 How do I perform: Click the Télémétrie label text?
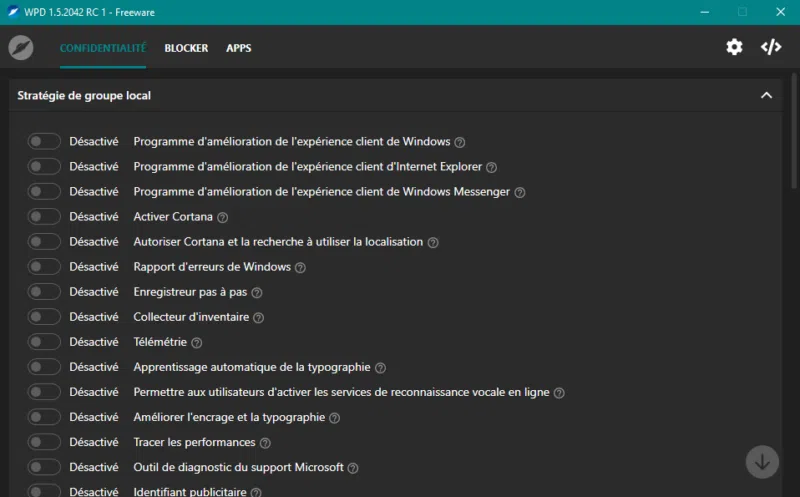[x=160, y=341]
